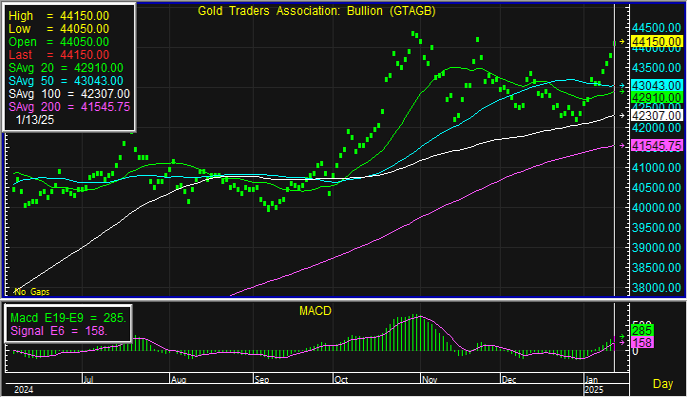The width and height of the screenshot is (688, 398).
Task: Click the 38000.00 price axis label
Action: 656,288
